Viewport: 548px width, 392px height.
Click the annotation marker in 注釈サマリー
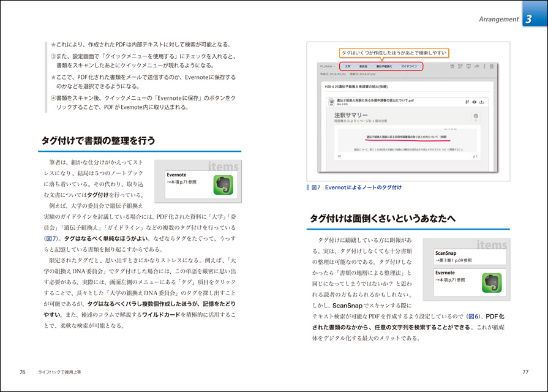pyautogui.click(x=475, y=115)
